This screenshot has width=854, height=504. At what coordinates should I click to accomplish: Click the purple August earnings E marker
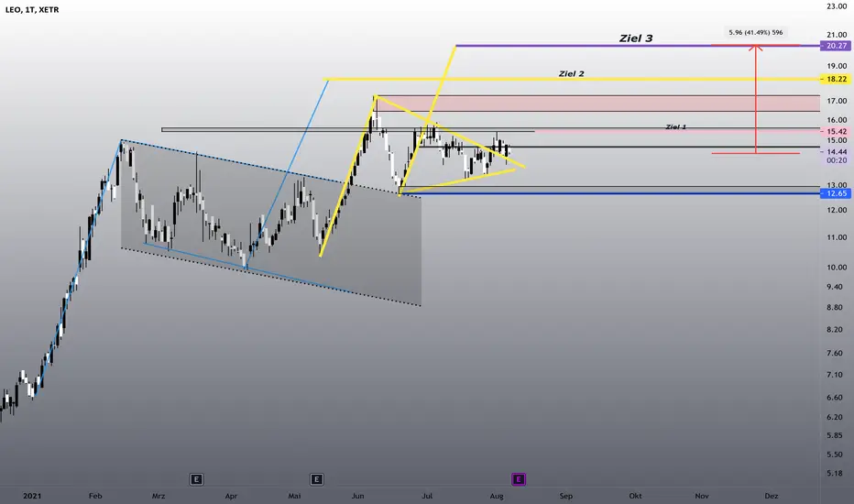click(x=519, y=479)
